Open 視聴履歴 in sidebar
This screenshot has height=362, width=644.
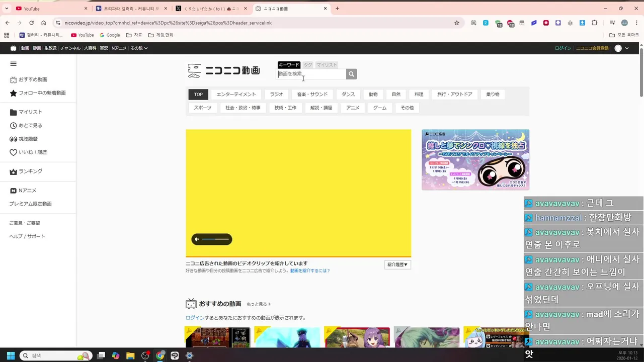(x=24, y=139)
